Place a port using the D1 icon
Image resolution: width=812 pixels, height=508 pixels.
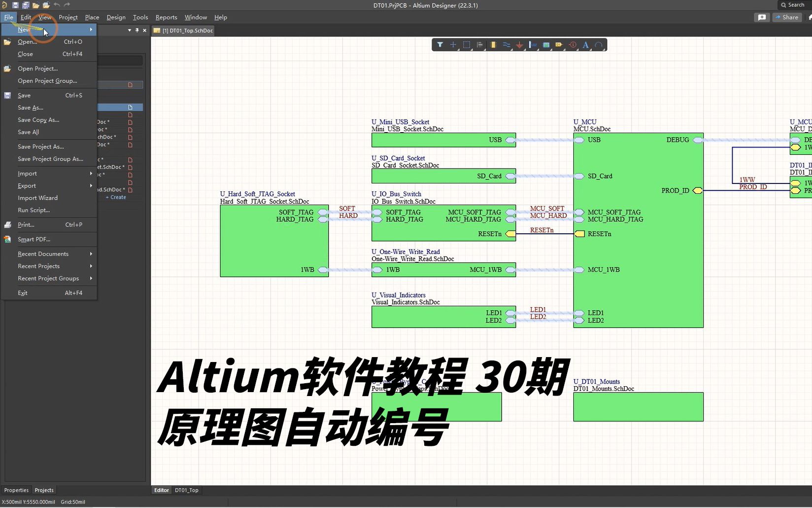click(x=559, y=45)
